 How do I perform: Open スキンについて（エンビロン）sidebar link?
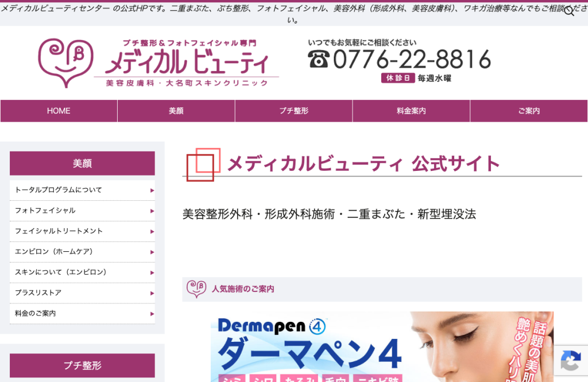coord(82,272)
